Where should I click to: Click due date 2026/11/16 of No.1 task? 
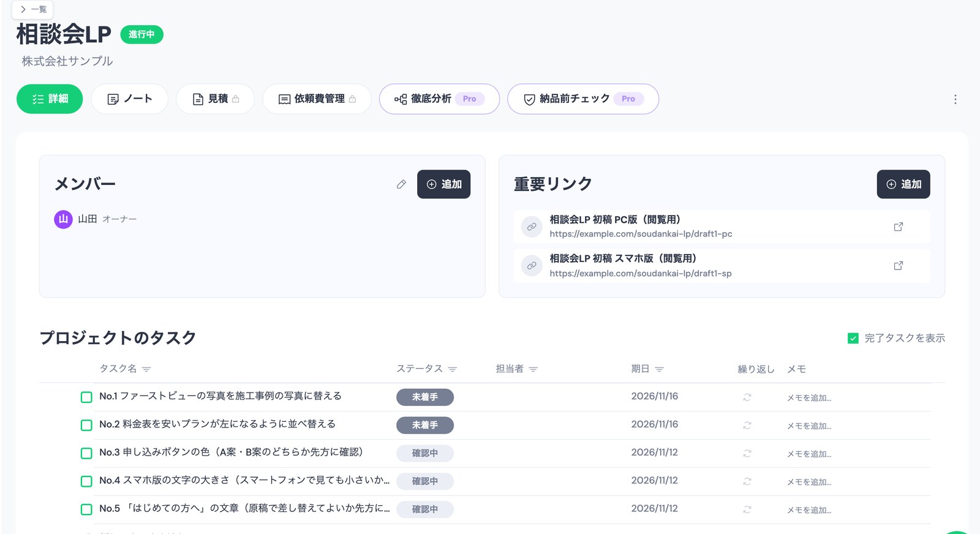[655, 396]
